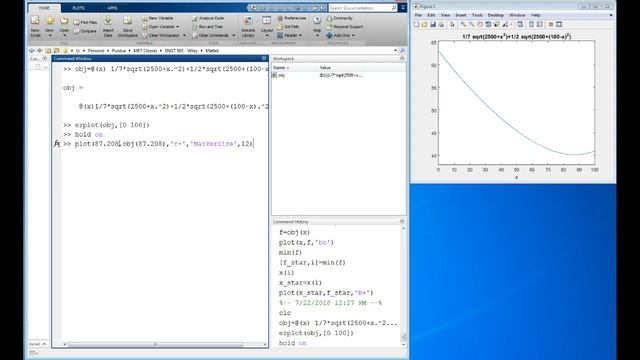Select Pan hand tool in Figure toolbar
The image size is (640, 360).
point(480,24)
